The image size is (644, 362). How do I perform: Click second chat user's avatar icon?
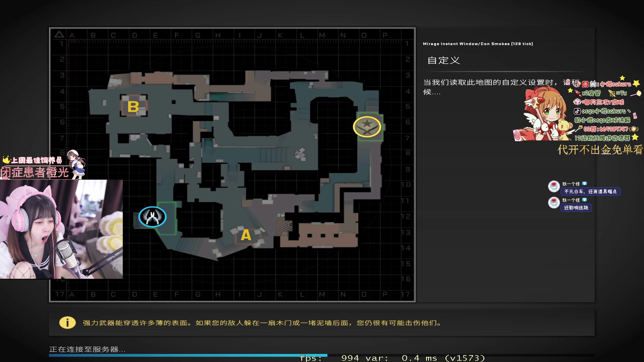(x=554, y=203)
